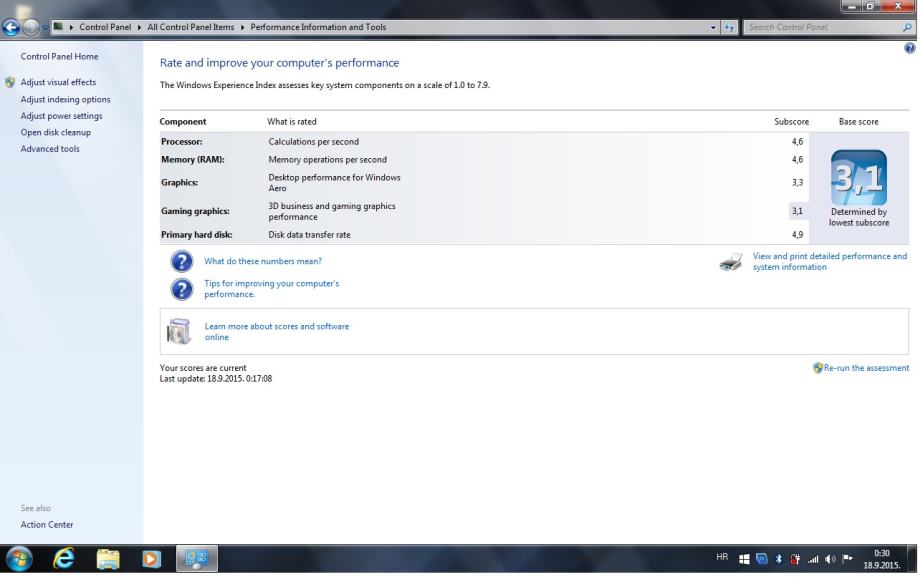Click the HR language indicator
The height and width of the screenshot is (577, 920).
click(x=722, y=557)
